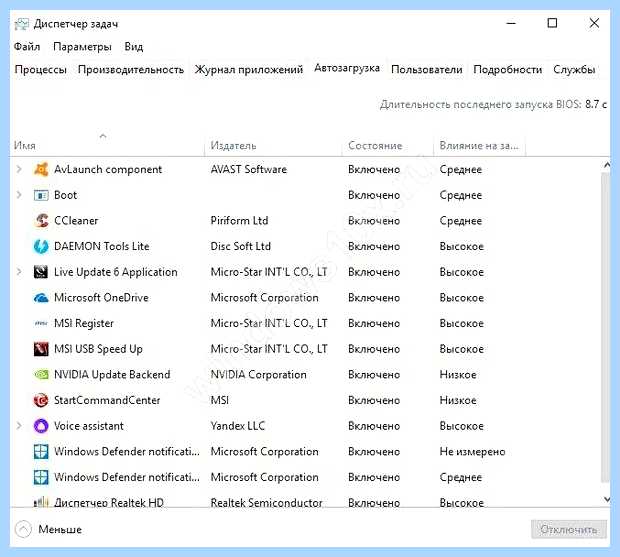Select the StartCommandCenter name
Image resolution: width=620 pixels, height=557 pixels.
(x=107, y=400)
